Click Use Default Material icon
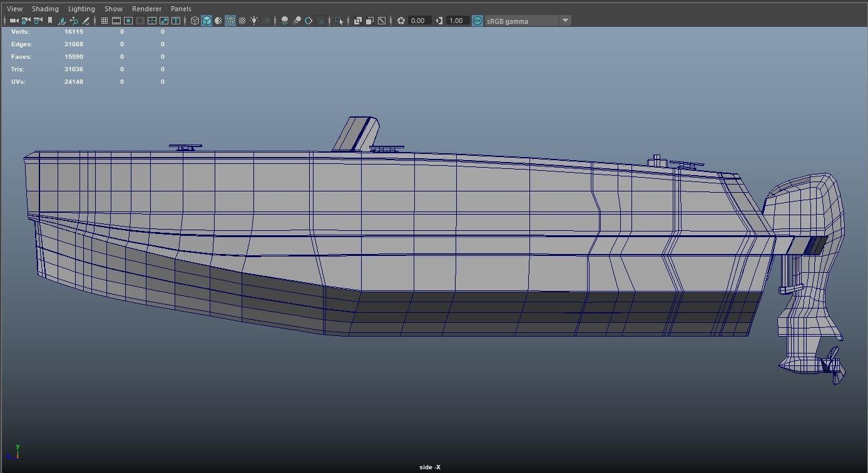The height and width of the screenshot is (473, 868). [x=218, y=21]
